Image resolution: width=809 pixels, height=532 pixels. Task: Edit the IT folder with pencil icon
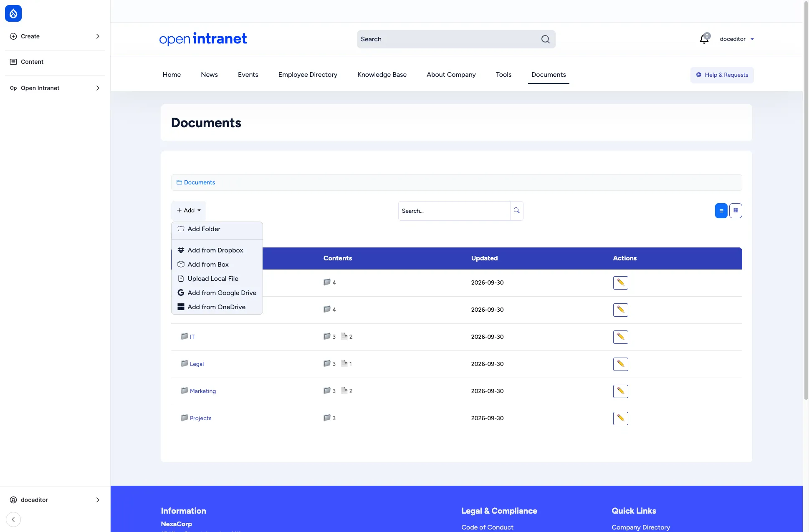tap(620, 337)
